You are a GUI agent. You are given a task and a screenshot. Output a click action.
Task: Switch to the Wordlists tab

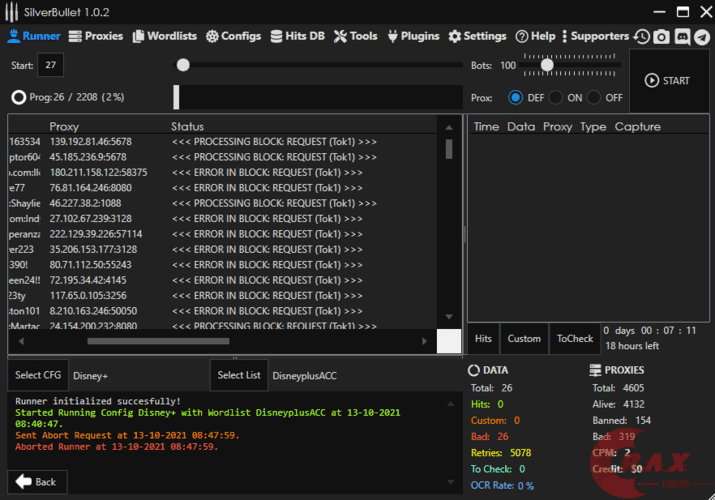(x=164, y=36)
